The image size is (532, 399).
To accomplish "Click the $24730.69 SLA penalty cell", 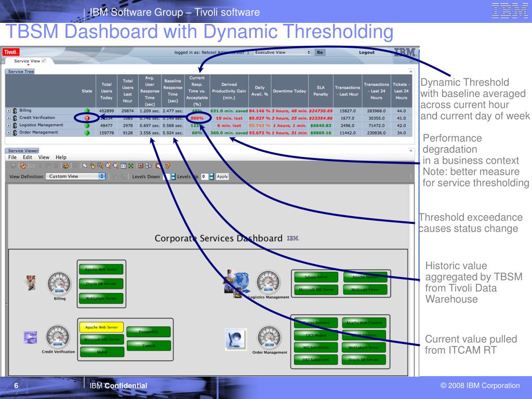I will (x=321, y=111).
